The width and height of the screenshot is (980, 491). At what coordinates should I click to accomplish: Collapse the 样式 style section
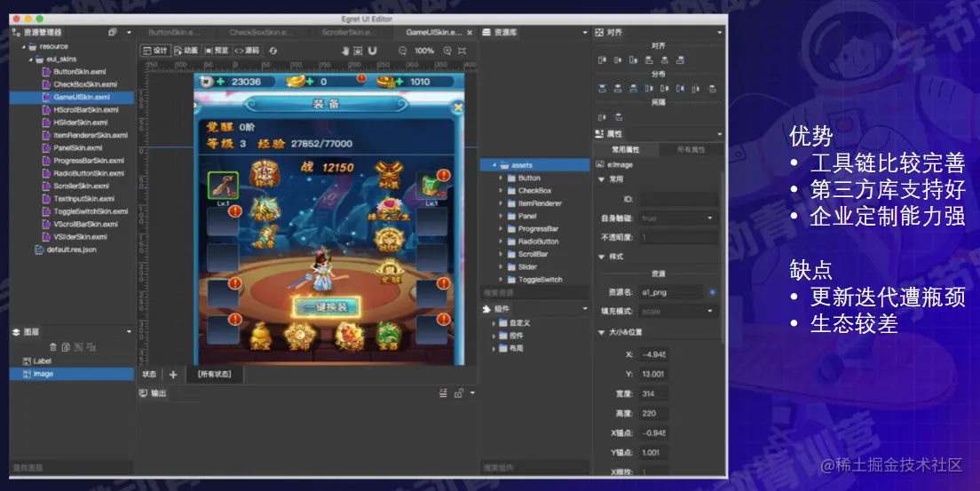point(601,257)
